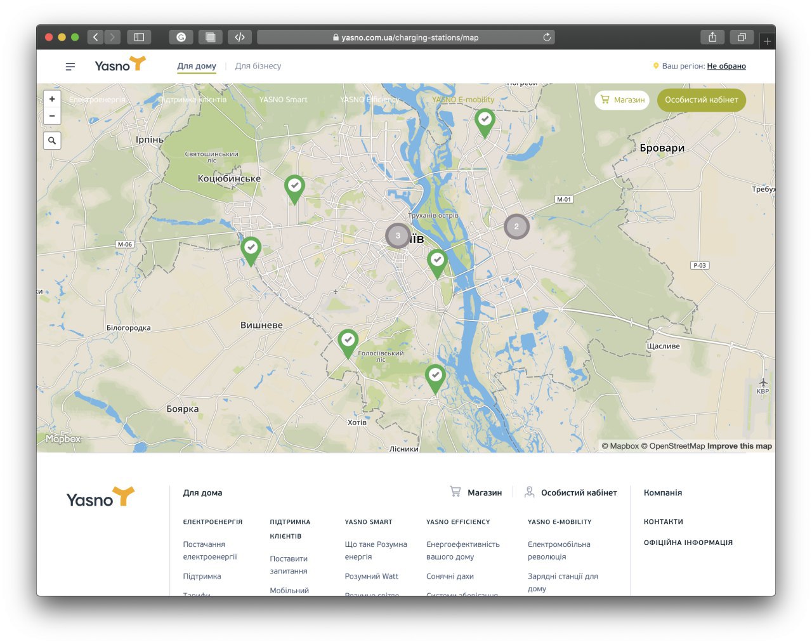Open Електромобільна революція footer link
The image size is (812, 644).
(x=559, y=551)
